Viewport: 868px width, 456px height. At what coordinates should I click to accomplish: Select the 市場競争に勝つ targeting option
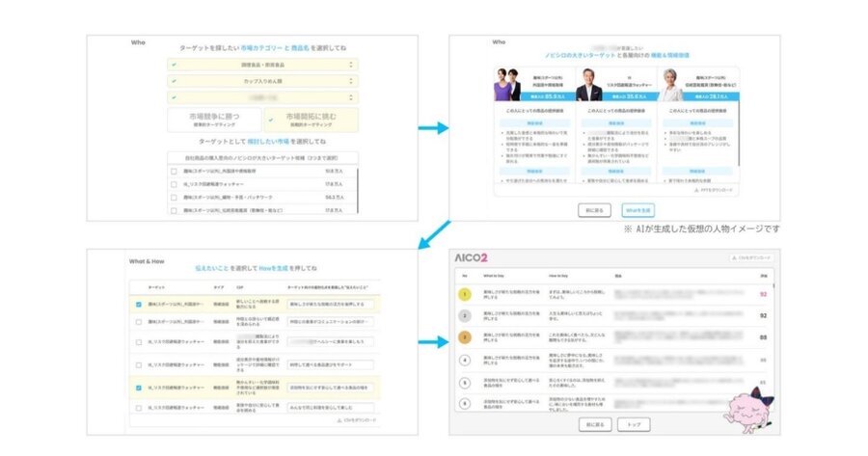click(214, 120)
